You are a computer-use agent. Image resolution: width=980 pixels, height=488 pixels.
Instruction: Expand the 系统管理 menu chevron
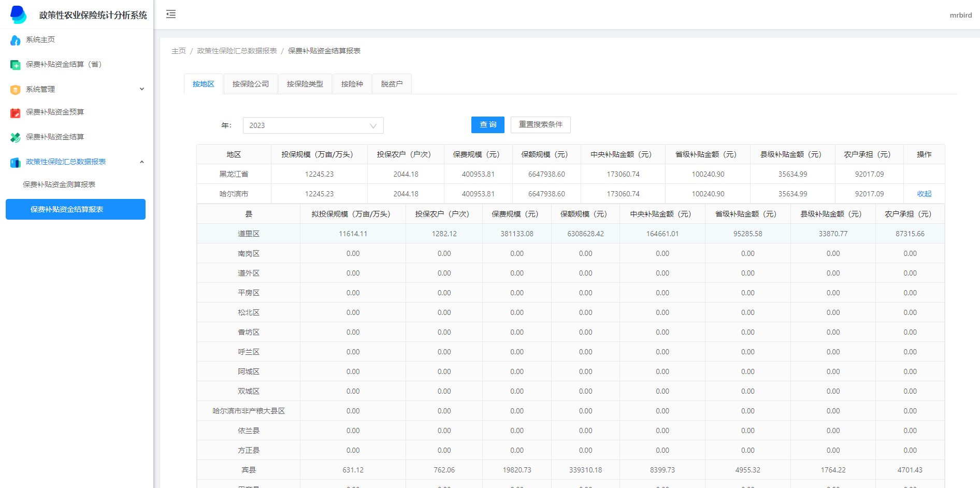point(142,89)
